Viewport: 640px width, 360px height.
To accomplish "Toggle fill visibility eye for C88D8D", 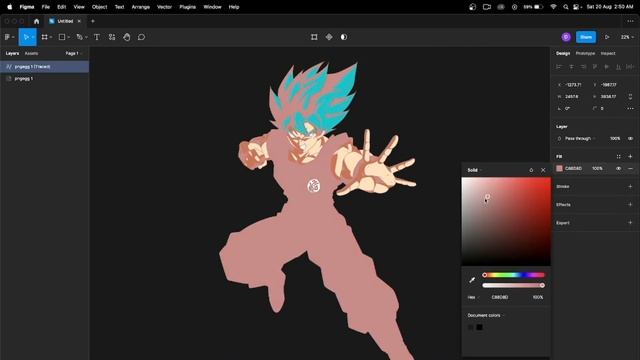I will pyautogui.click(x=618, y=169).
